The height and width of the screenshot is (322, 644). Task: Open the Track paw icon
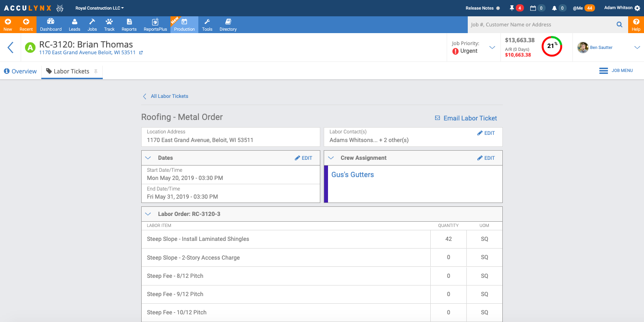point(109,22)
